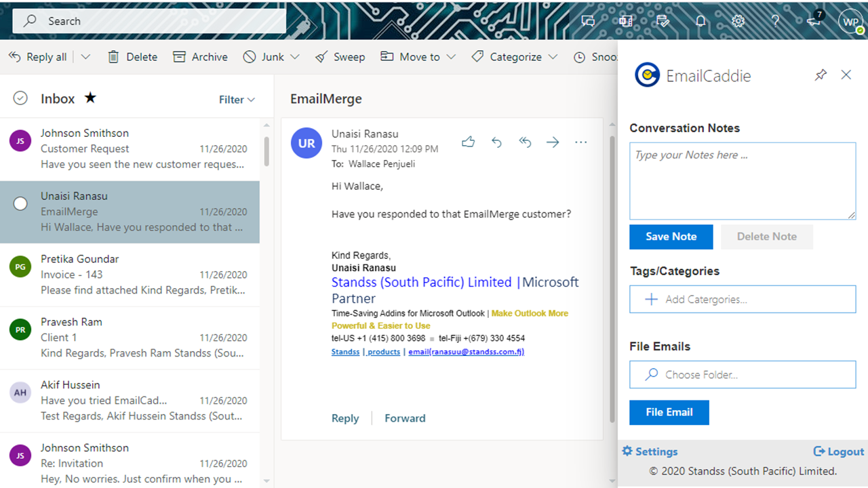This screenshot has height=488, width=868.
Task: Open OneNote feed icon in the header
Action: click(x=625, y=21)
